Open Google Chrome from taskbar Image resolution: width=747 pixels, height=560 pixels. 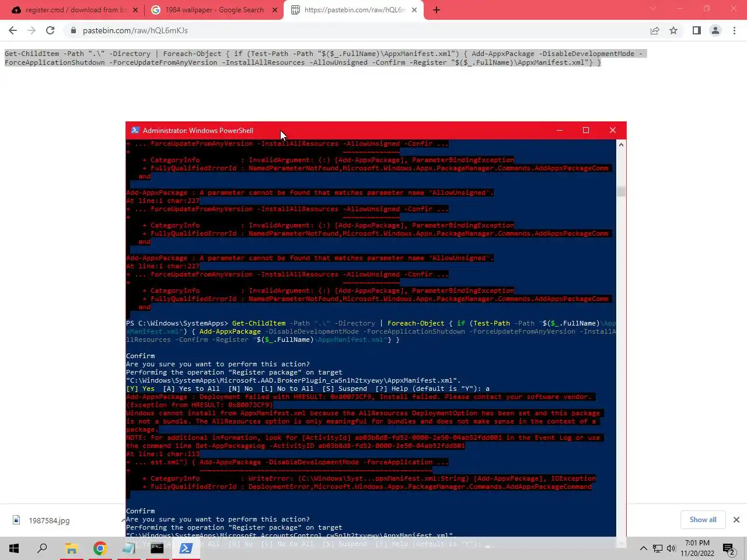100,548
